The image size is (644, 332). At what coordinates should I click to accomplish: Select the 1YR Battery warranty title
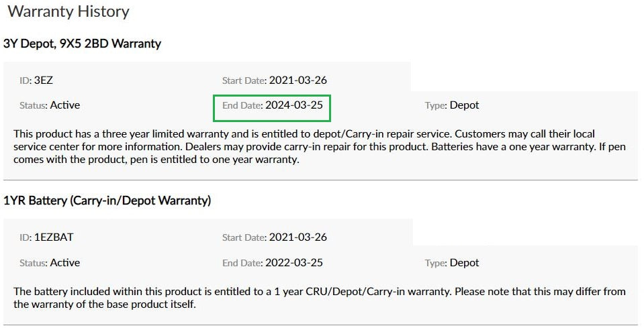107,201
